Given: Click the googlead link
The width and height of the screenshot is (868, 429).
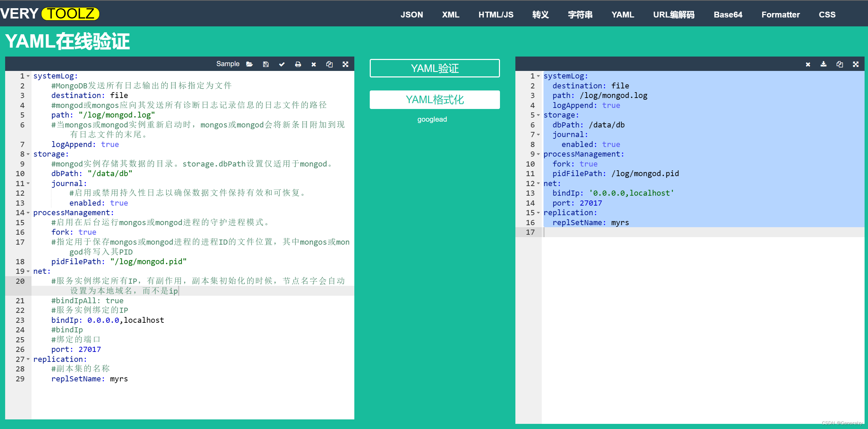Looking at the screenshot, I should click(x=432, y=119).
